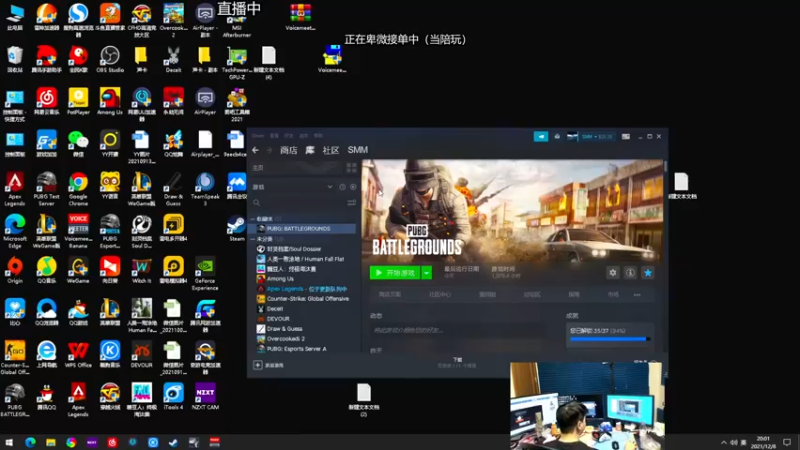
Task: Open TechPowerUp GPU-Z desktop icon
Action: [237, 63]
